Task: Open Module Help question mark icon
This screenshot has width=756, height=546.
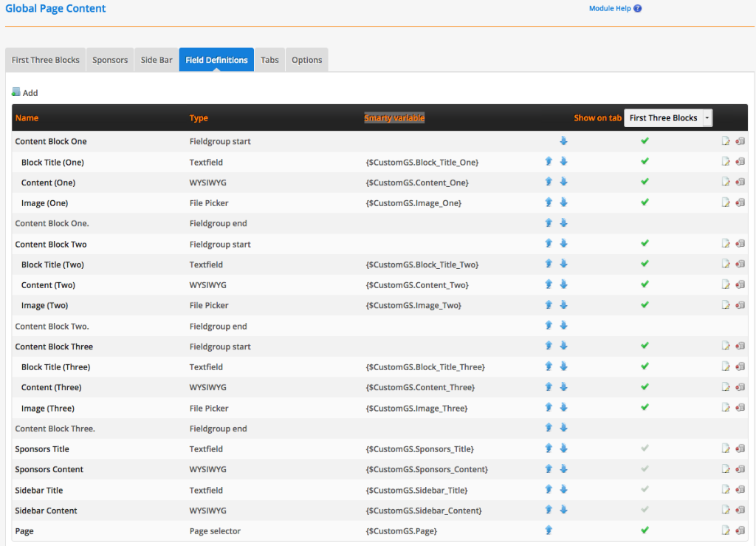Action: click(x=638, y=9)
